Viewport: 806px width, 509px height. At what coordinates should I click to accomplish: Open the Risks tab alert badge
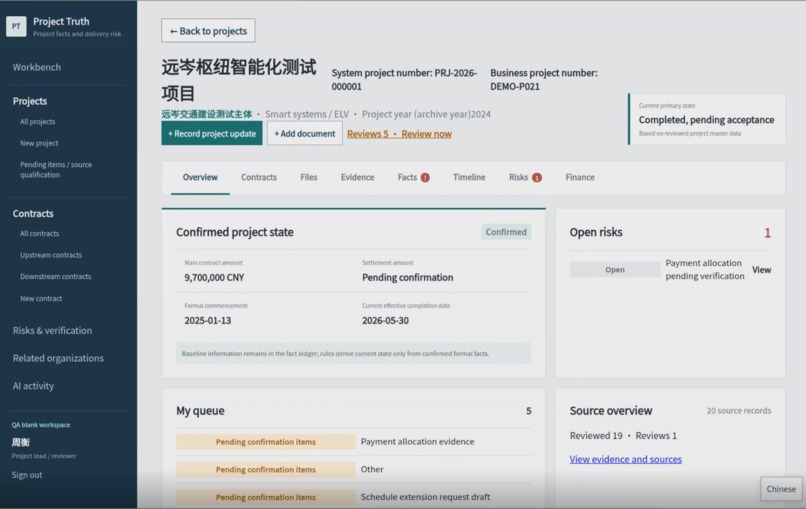537,177
